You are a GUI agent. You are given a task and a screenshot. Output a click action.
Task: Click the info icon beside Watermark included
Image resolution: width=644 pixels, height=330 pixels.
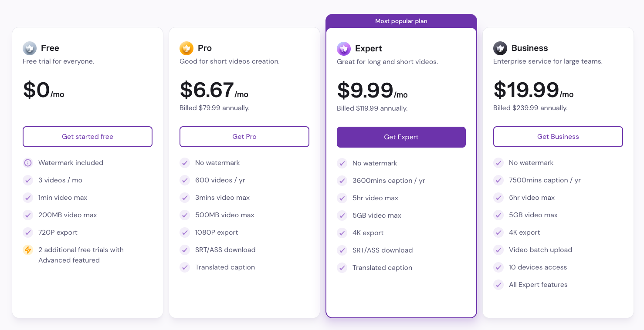click(x=28, y=163)
